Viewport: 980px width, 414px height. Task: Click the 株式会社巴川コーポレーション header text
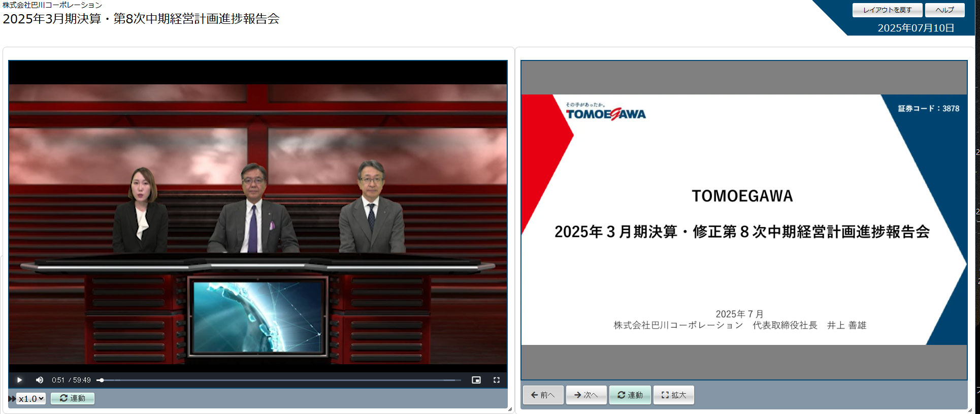[52, 5]
